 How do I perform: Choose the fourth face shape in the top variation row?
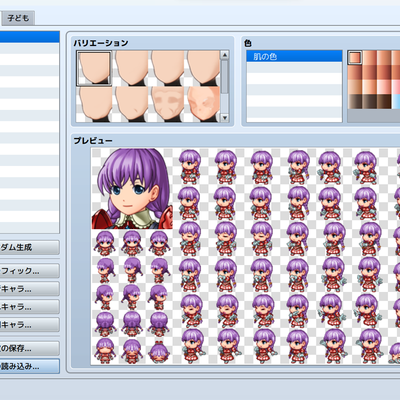tap(203, 69)
